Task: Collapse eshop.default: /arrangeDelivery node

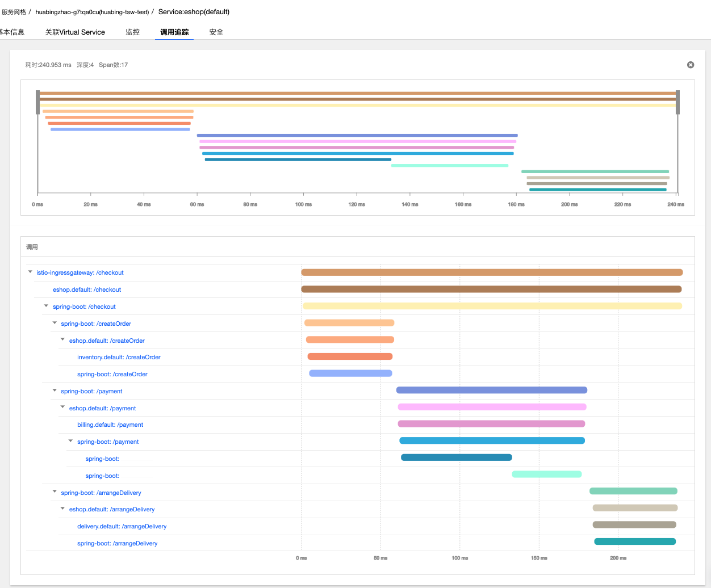Action: (x=63, y=509)
